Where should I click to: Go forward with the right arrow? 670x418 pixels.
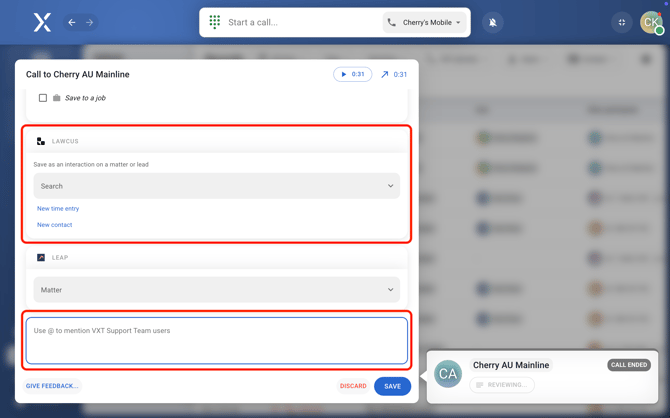click(89, 22)
